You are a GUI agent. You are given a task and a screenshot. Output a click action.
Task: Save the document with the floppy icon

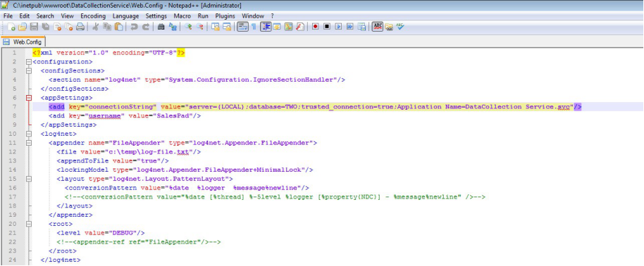click(x=34, y=27)
